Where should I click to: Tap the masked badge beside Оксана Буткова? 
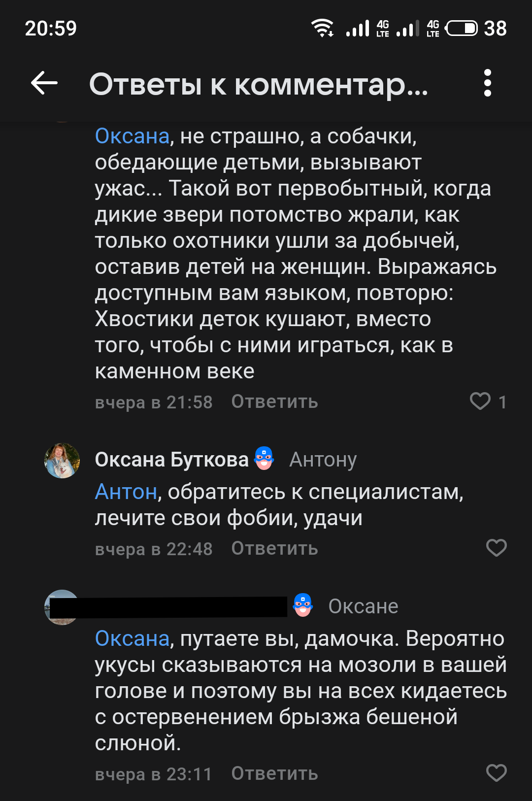(x=264, y=459)
